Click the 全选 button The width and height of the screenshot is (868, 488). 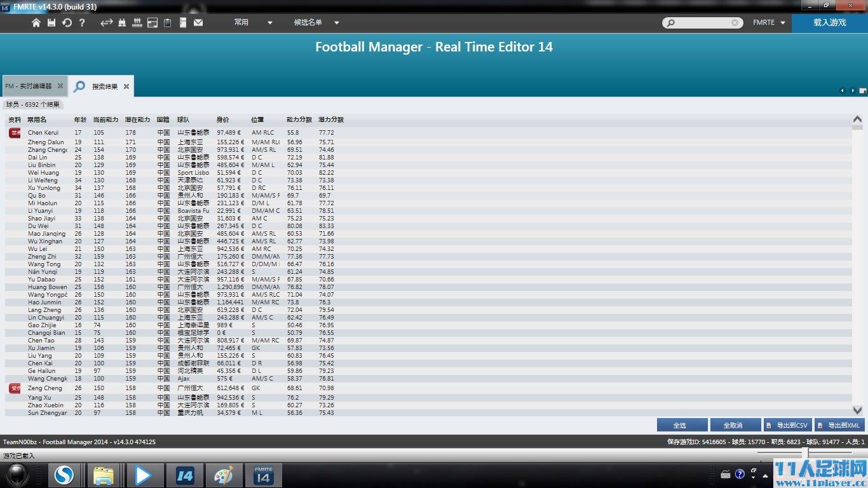pos(682,425)
